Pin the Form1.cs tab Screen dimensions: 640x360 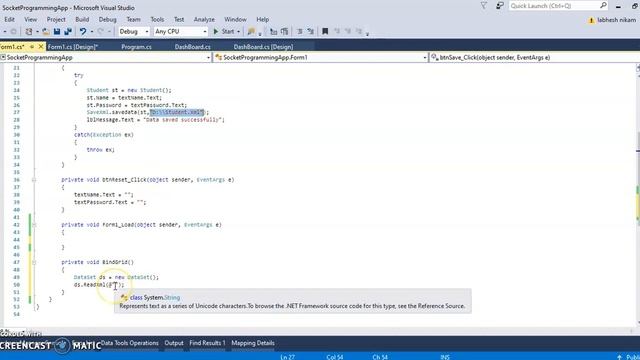(x=32, y=47)
